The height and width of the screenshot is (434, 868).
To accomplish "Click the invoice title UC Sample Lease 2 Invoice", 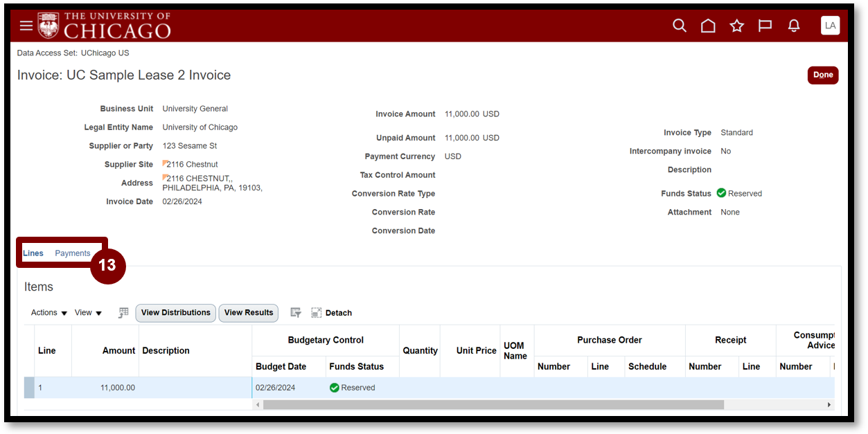I will (x=148, y=75).
